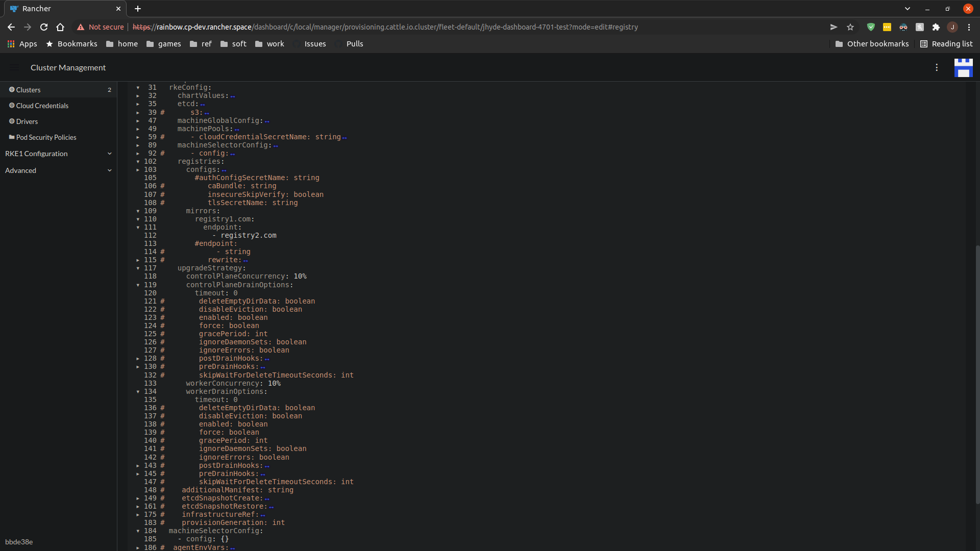Open the AdGuard shield extension

coord(871,27)
